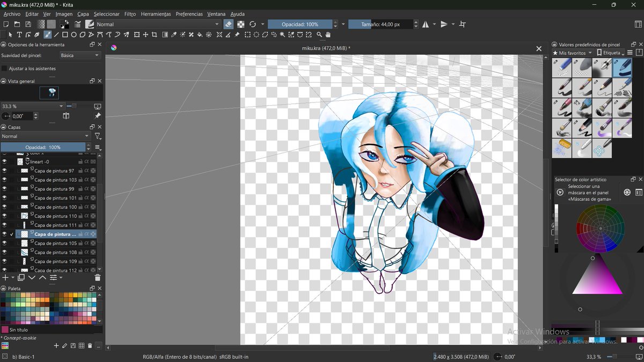Select the Zoom magnifier tool

[x=319, y=35]
